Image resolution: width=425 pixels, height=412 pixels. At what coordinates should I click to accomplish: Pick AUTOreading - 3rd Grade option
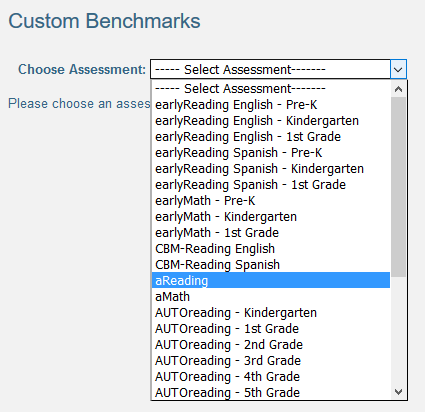(271, 361)
